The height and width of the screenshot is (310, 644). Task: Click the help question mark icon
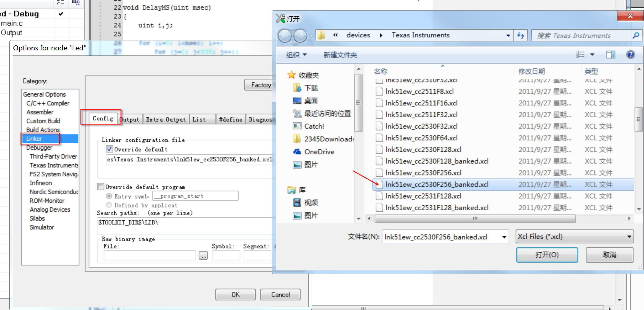point(630,55)
